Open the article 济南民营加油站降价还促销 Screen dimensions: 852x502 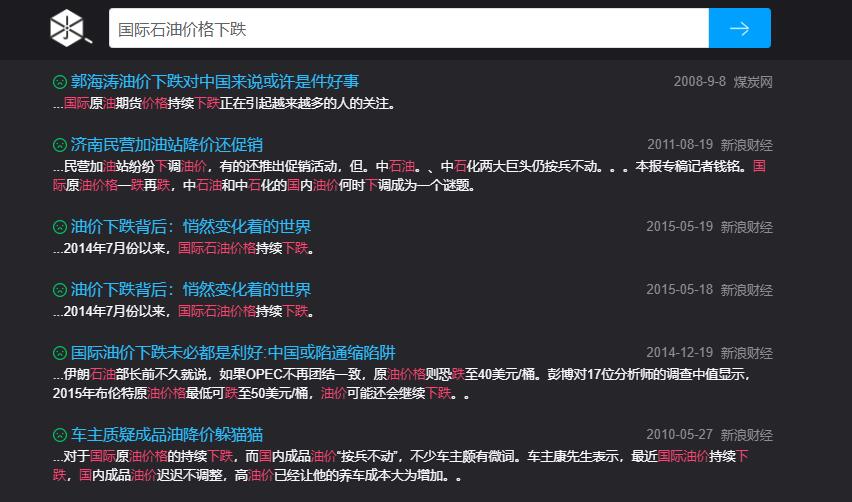tap(167, 145)
